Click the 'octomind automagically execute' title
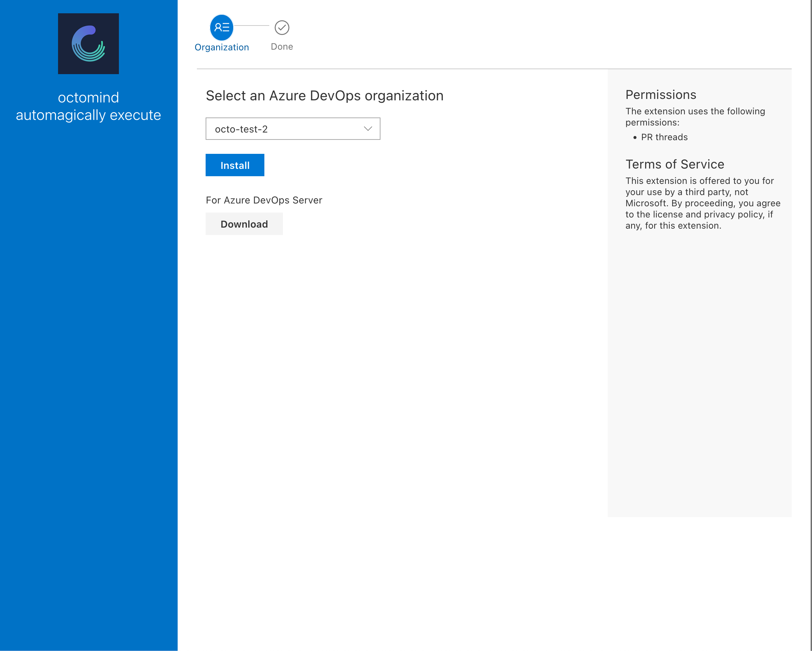The height and width of the screenshot is (651, 812). pyautogui.click(x=88, y=106)
